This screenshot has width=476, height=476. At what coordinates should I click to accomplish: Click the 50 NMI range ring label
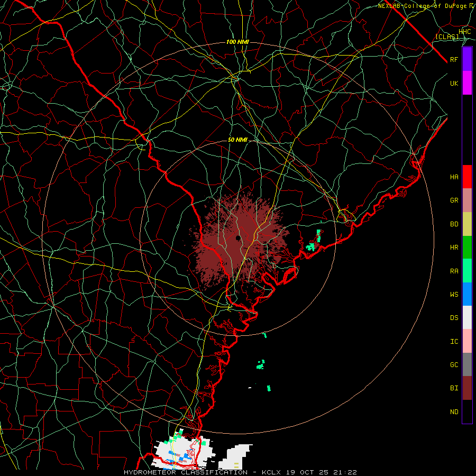point(237,140)
